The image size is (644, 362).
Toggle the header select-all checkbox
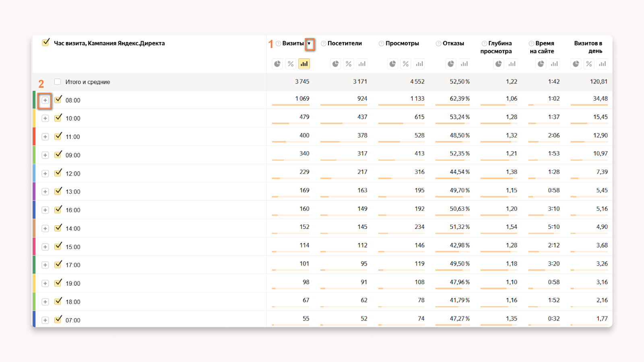(x=45, y=42)
